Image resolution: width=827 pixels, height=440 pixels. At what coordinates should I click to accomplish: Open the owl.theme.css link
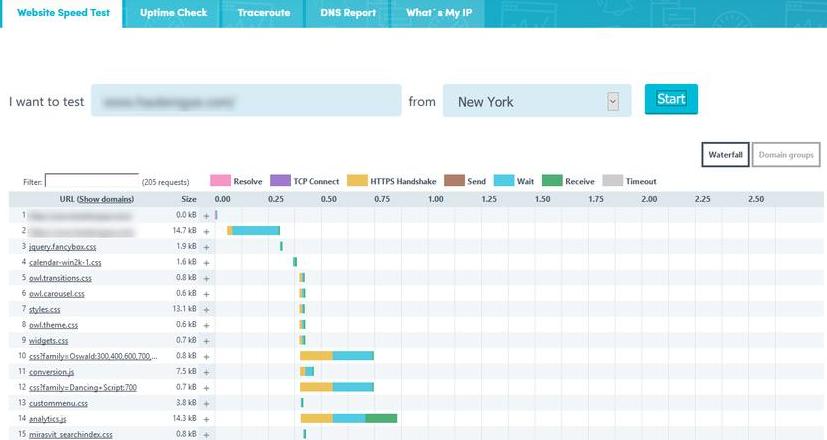(53, 325)
